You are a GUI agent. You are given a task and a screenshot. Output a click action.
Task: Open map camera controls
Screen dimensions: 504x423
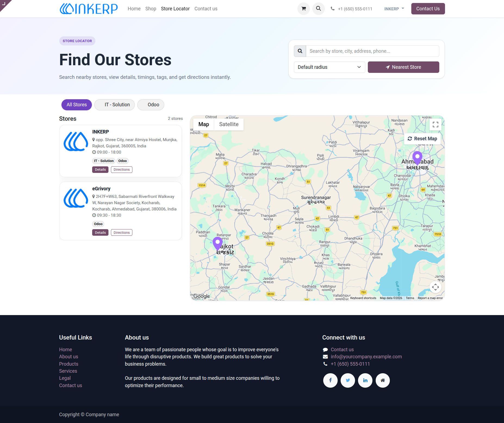(435, 287)
